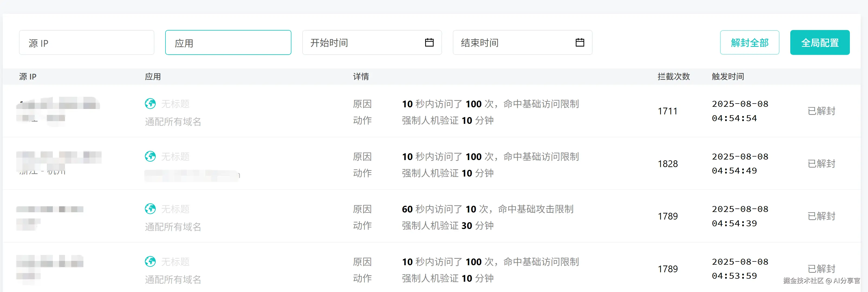Click 无标题 app name in second row
Viewport: 868px width, 292px height.
[175, 157]
